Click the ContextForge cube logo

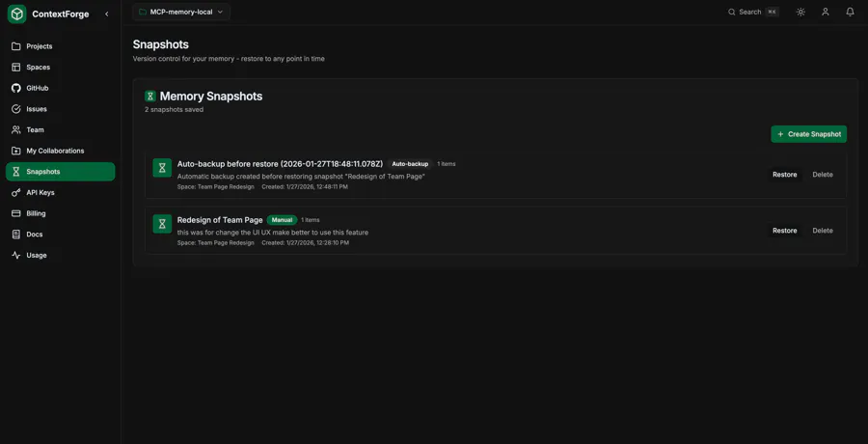pos(16,14)
